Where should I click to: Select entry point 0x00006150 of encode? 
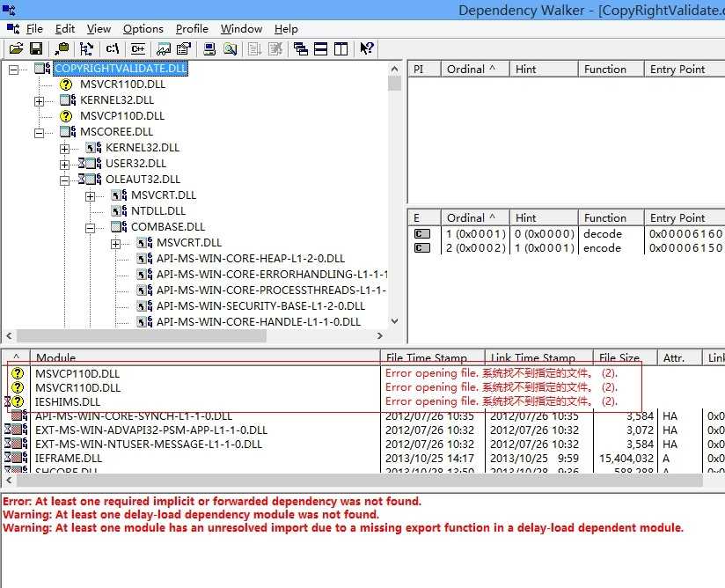click(x=685, y=248)
